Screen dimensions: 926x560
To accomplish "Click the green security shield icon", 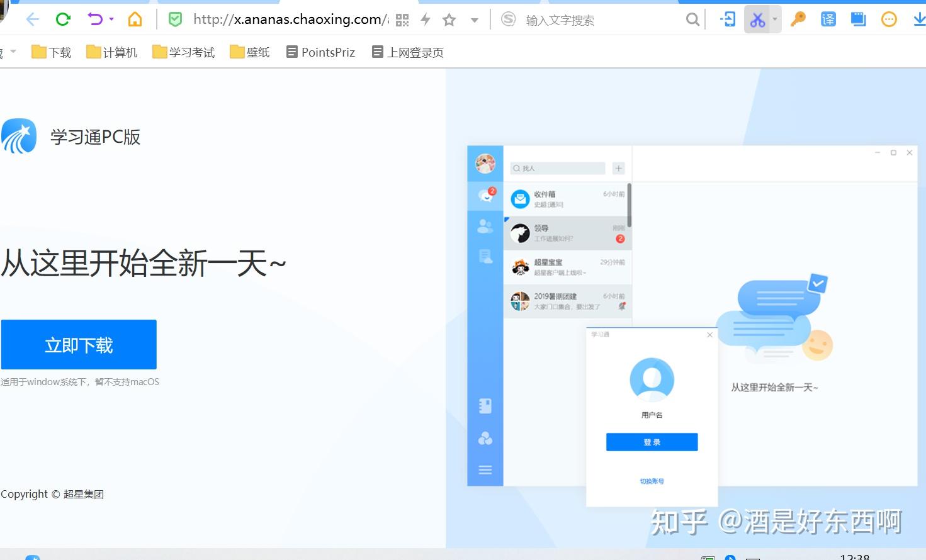I will 176,20.
